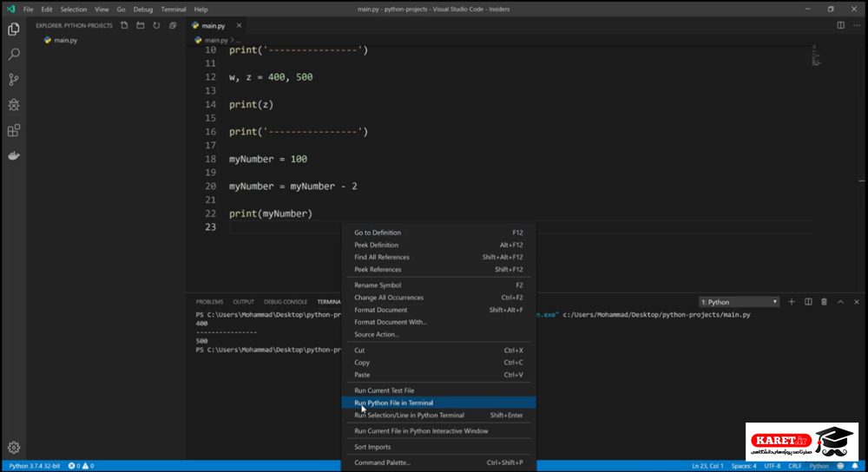Split the terminal panel

click(808, 302)
